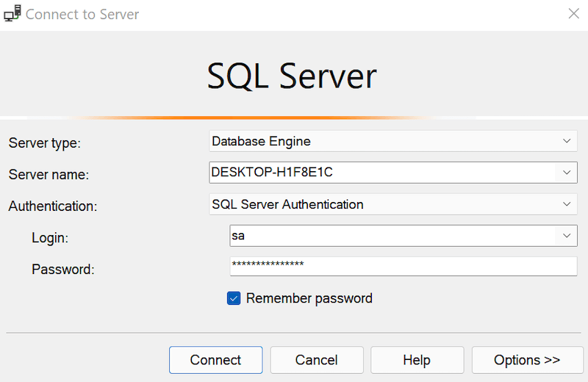Click the Password: field label
The height and width of the screenshot is (382, 588).
pyautogui.click(x=63, y=269)
